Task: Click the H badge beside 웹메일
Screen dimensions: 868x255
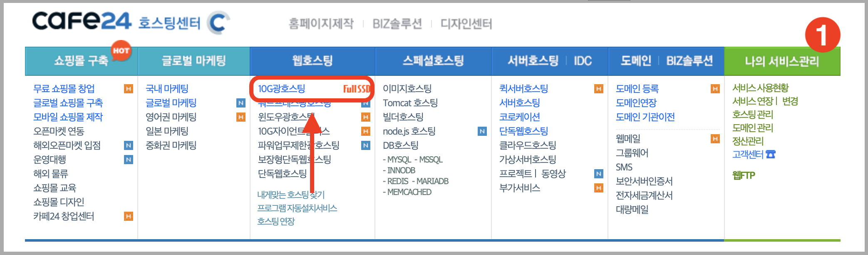Action: click(715, 139)
